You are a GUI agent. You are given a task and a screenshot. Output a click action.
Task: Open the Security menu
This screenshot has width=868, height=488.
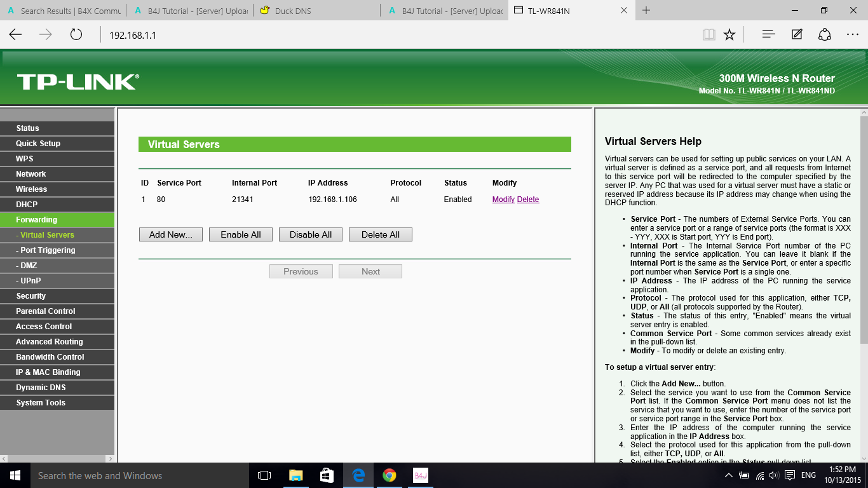click(57, 296)
